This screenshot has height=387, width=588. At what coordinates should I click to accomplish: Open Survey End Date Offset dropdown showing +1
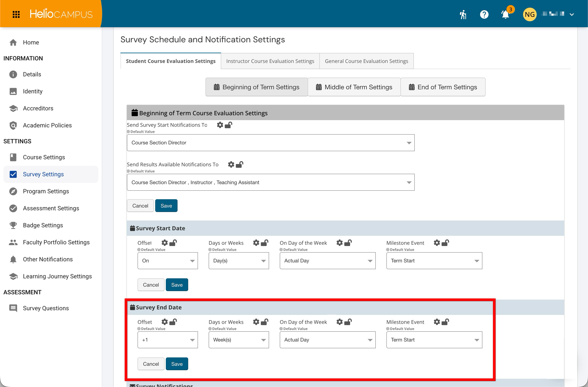point(168,340)
